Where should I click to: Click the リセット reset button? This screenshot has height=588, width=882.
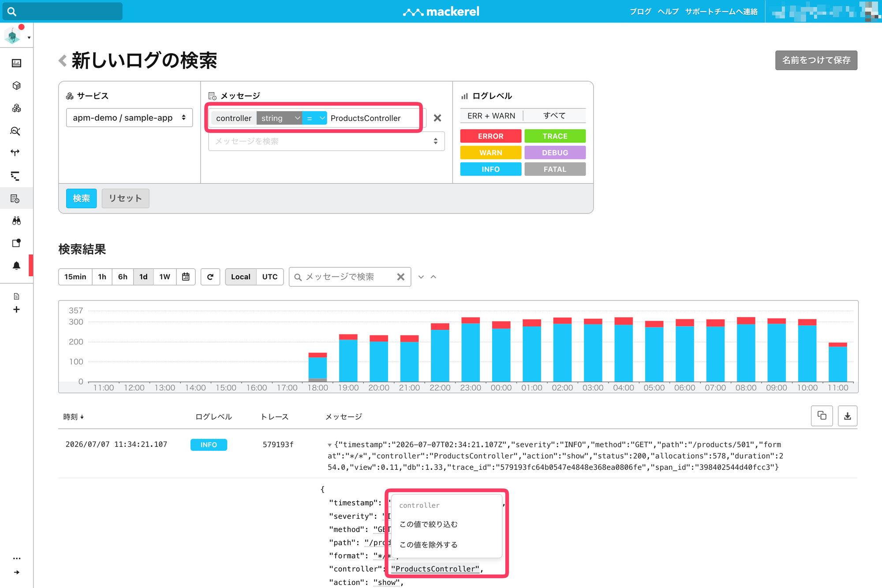[125, 198]
